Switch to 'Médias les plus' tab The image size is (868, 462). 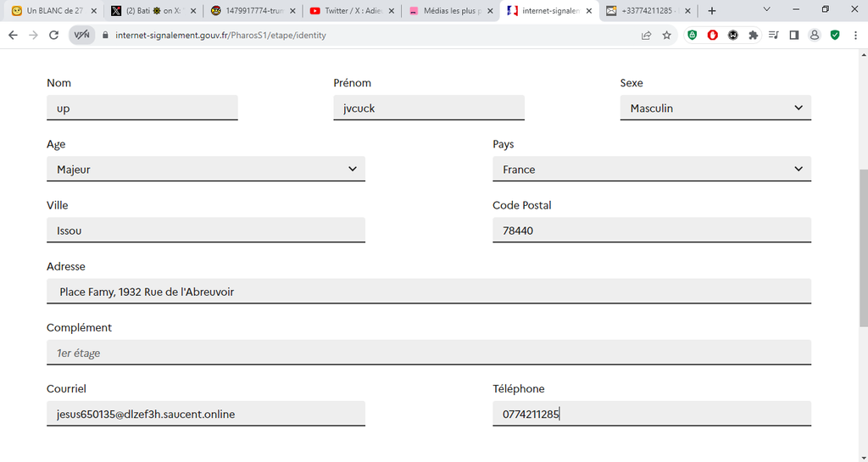click(x=451, y=10)
